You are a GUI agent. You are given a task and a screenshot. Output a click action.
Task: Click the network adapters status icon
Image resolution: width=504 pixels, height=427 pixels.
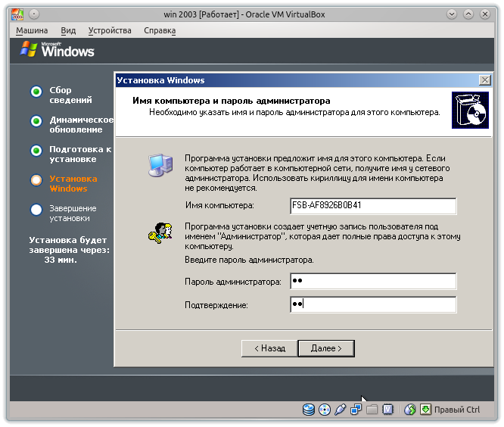[356, 410]
